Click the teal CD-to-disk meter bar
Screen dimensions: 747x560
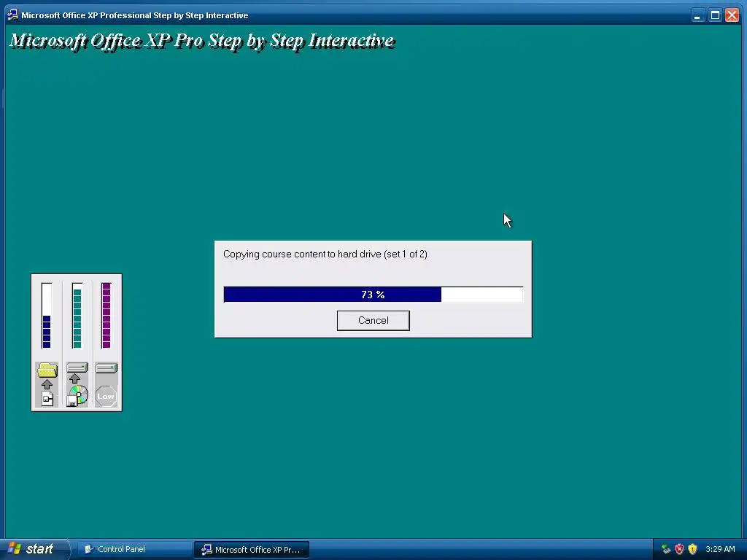tap(77, 316)
